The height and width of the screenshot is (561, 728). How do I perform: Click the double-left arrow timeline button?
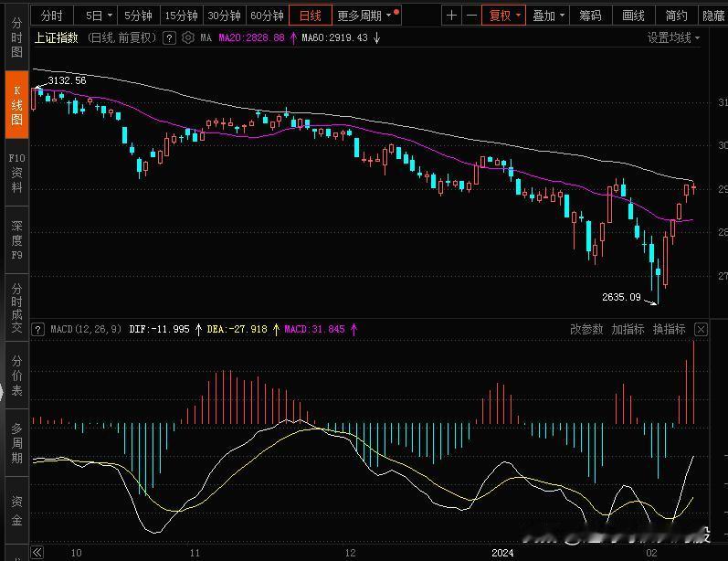click(37, 553)
